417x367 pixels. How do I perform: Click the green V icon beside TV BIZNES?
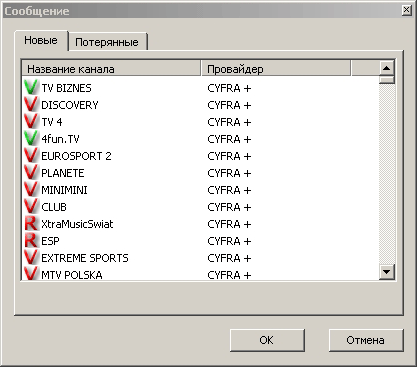31,88
